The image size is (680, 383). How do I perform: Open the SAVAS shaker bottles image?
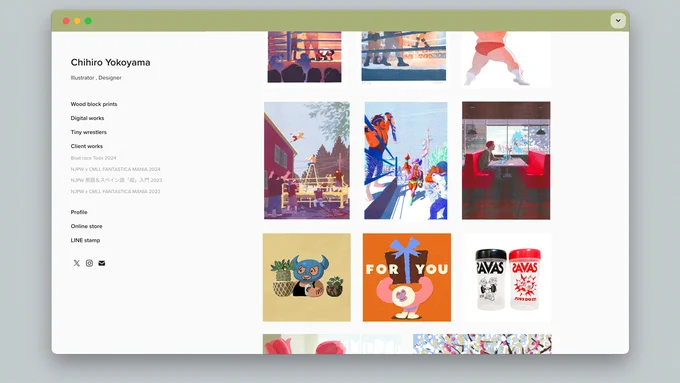(507, 278)
